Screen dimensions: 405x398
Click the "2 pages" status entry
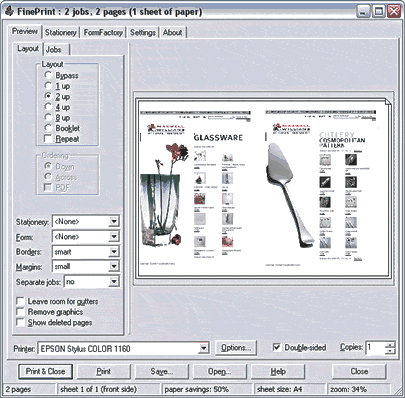[x=18, y=389]
